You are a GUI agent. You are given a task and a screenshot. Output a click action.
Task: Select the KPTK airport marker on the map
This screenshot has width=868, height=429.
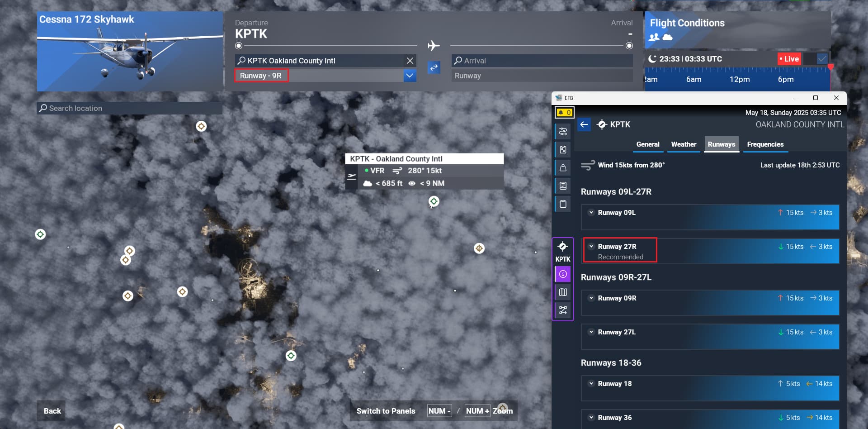pos(434,201)
